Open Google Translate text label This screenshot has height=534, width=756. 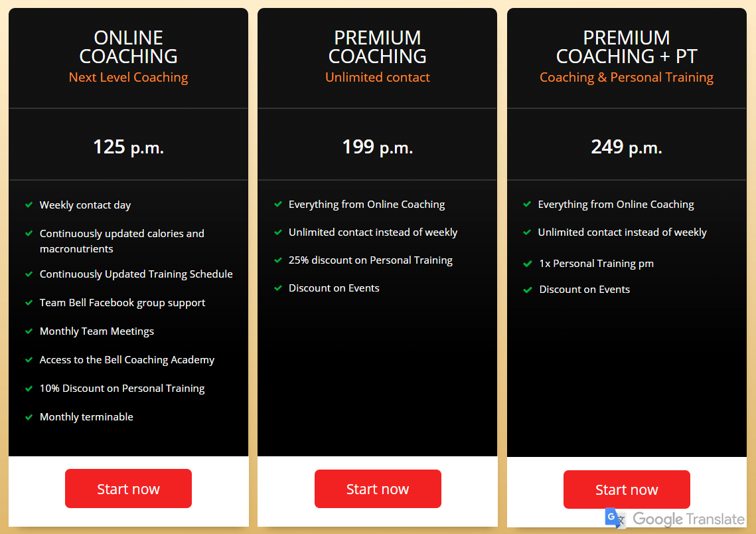pos(688,519)
